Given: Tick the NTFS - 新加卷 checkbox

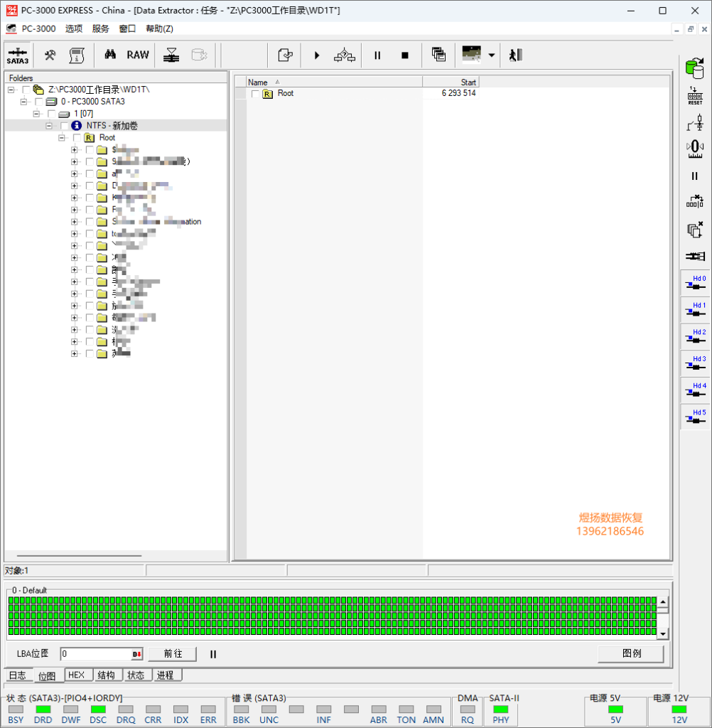Looking at the screenshot, I should (65, 126).
